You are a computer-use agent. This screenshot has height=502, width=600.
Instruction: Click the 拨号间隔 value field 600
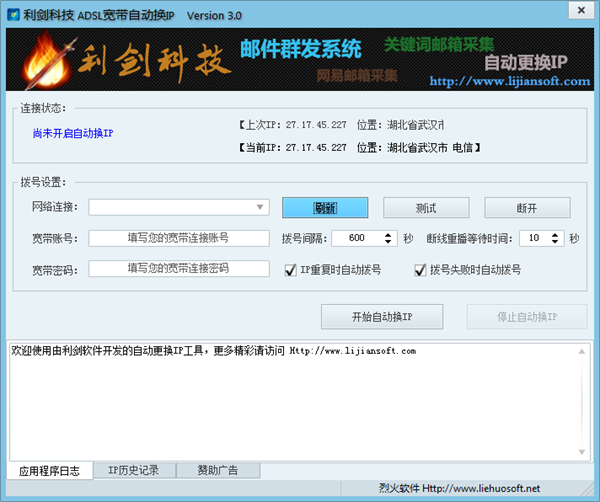click(x=357, y=238)
